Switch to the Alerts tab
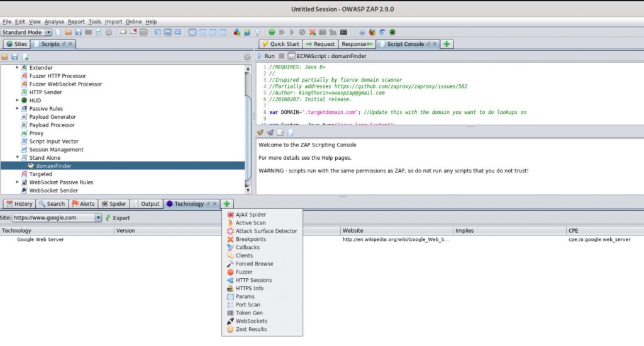This screenshot has width=644, height=346. click(83, 204)
